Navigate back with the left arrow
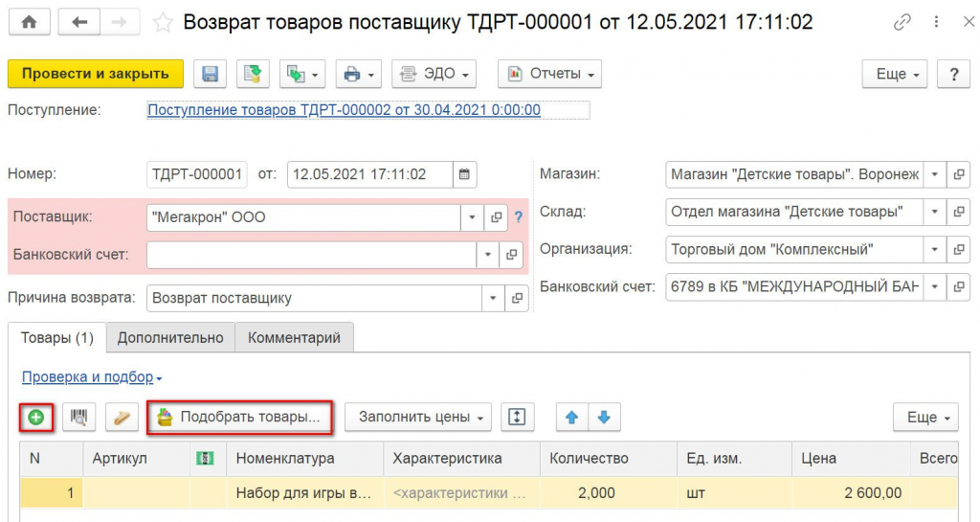Viewport: 980px width, 522px height. [79, 23]
